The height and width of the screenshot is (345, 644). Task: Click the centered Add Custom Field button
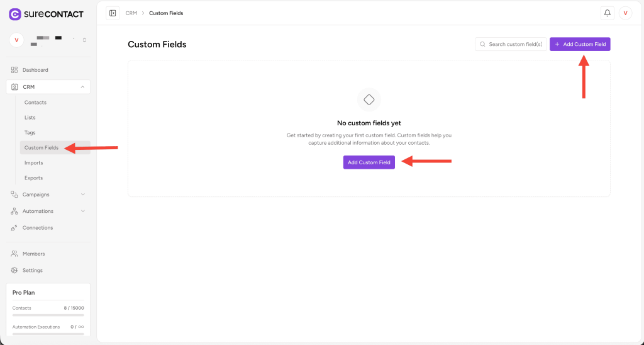coord(369,162)
